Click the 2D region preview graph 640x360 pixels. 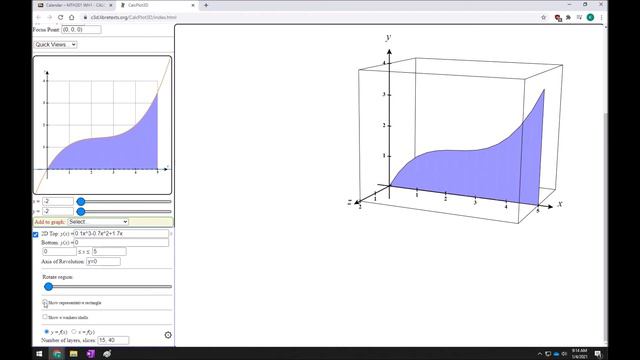pyautogui.click(x=102, y=125)
